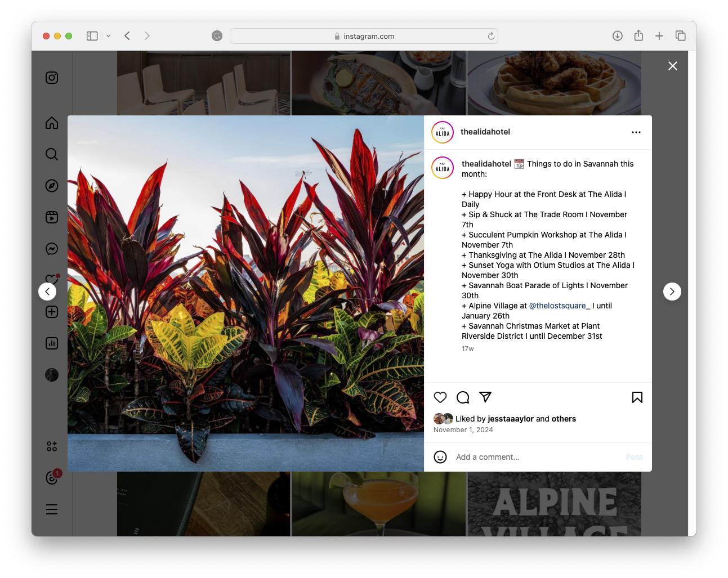
Task: Focus the Add a comment field
Action: point(538,457)
